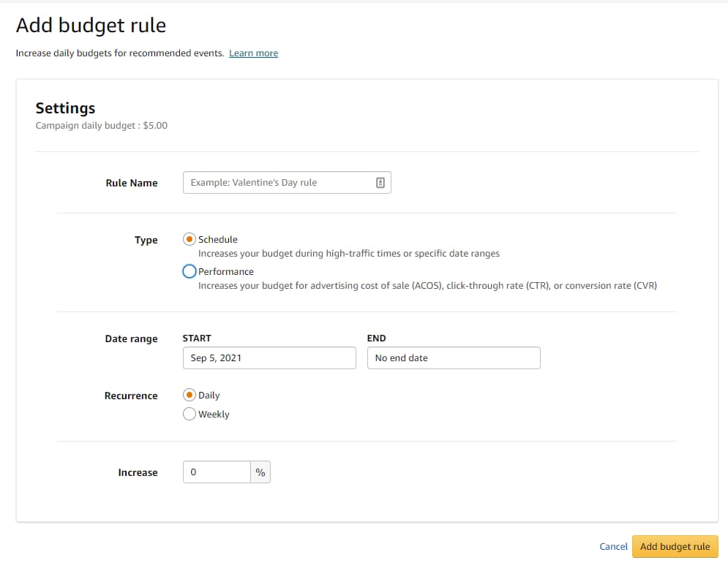Click the autofill icon in Rule Name field
Image resolution: width=728 pixels, height=571 pixels.
[380, 183]
